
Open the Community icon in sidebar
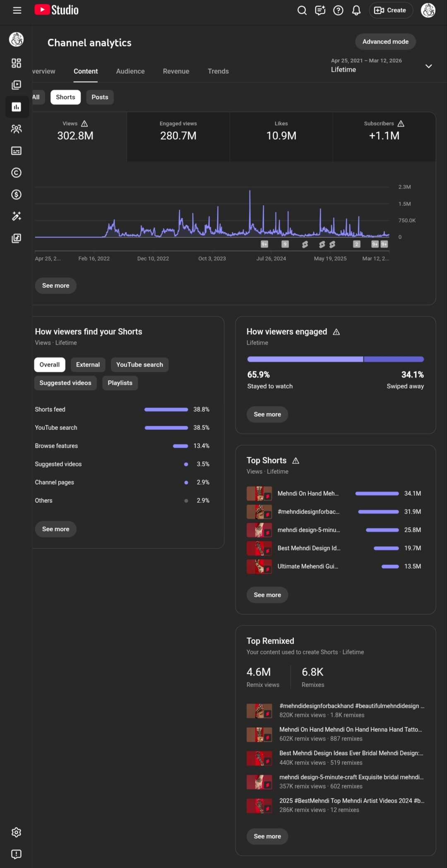tap(16, 129)
